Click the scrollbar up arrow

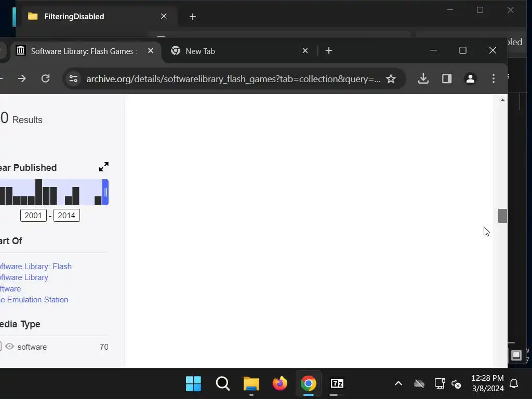[502, 100]
